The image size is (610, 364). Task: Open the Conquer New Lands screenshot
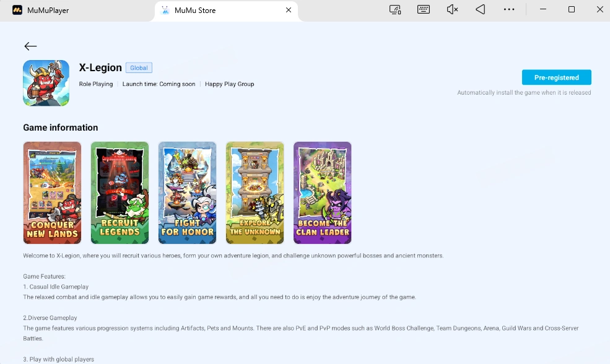(x=52, y=193)
